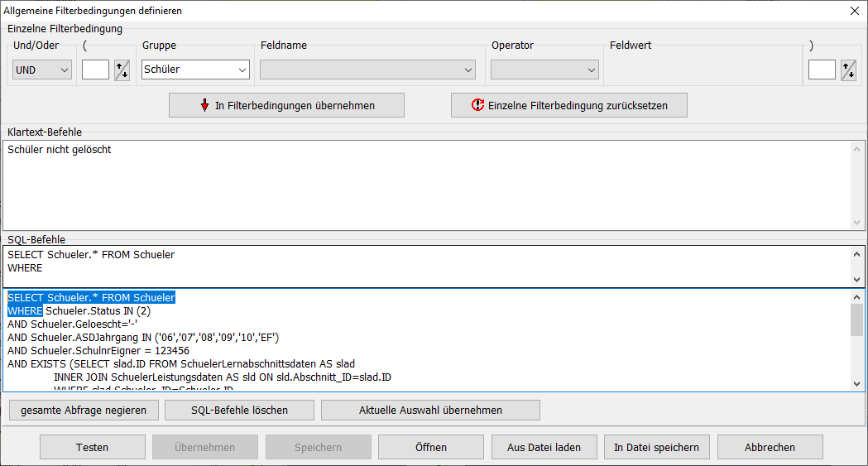Click the closing parenthesis count stepper
868x466 pixels.
[x=848, y=70]
